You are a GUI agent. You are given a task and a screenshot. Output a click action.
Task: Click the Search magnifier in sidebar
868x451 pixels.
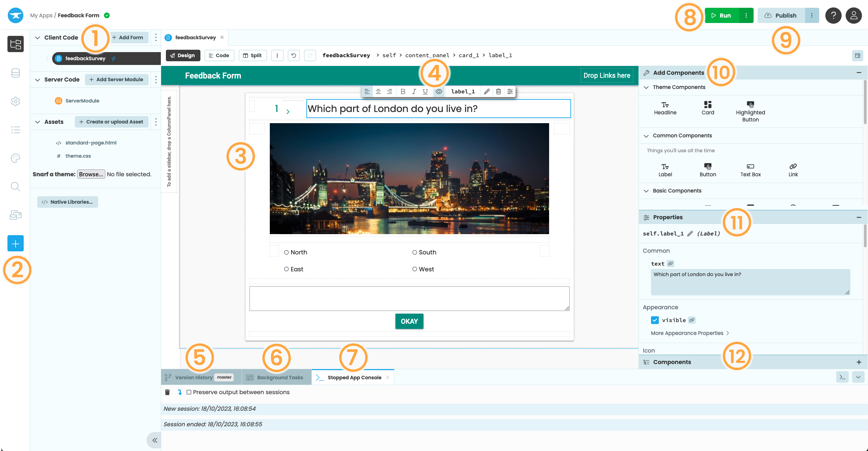pos(16,186)
